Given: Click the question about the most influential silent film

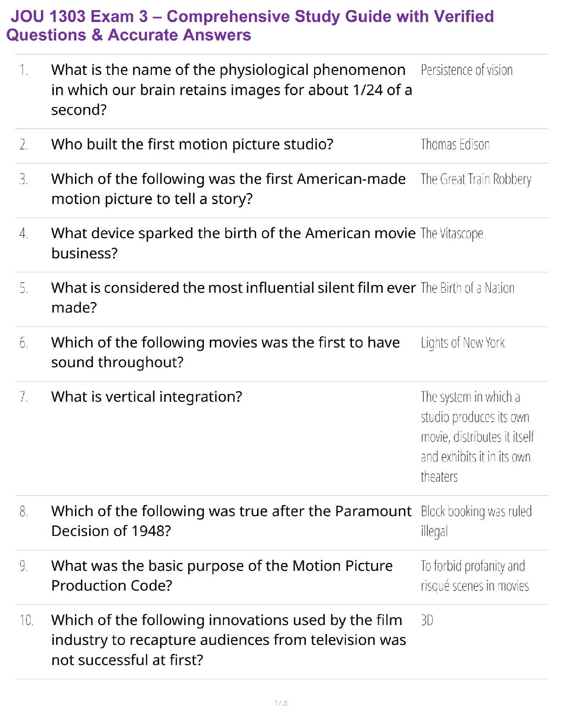Looking at the screenshot, I should (233, 297).
